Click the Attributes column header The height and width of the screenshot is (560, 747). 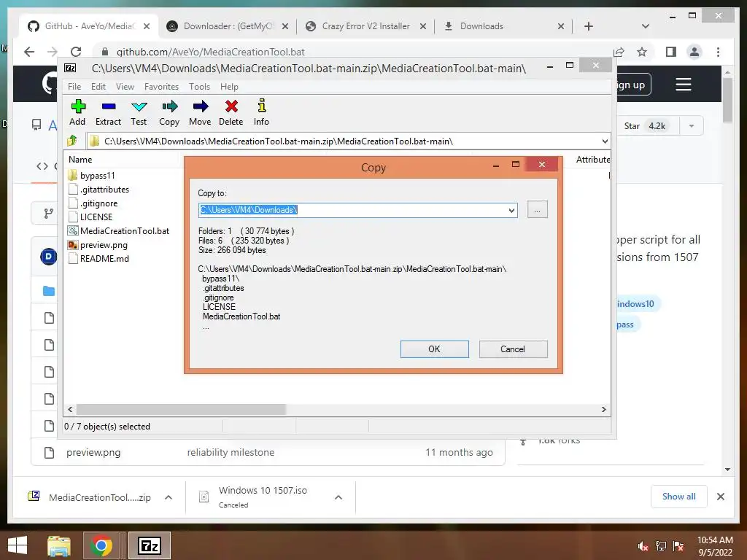point(592,160)
